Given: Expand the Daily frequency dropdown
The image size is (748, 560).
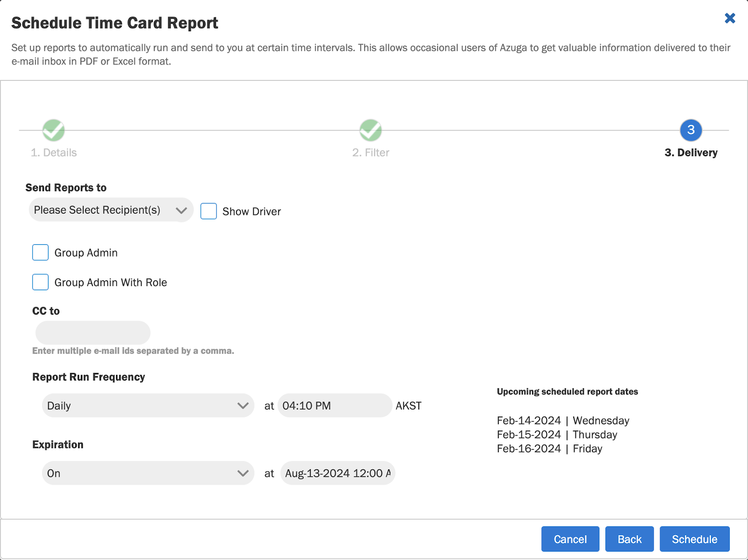Looking at the screenshot, I should coord(148,405).
